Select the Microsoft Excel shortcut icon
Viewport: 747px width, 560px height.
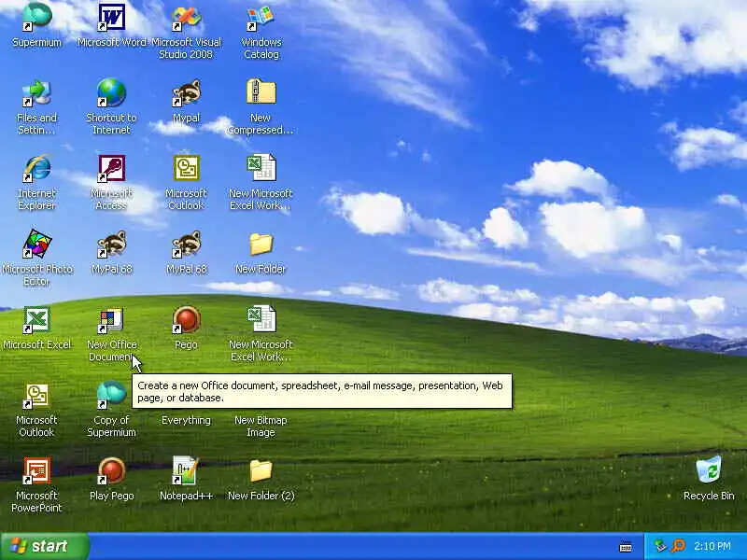[x=36, y=319]
